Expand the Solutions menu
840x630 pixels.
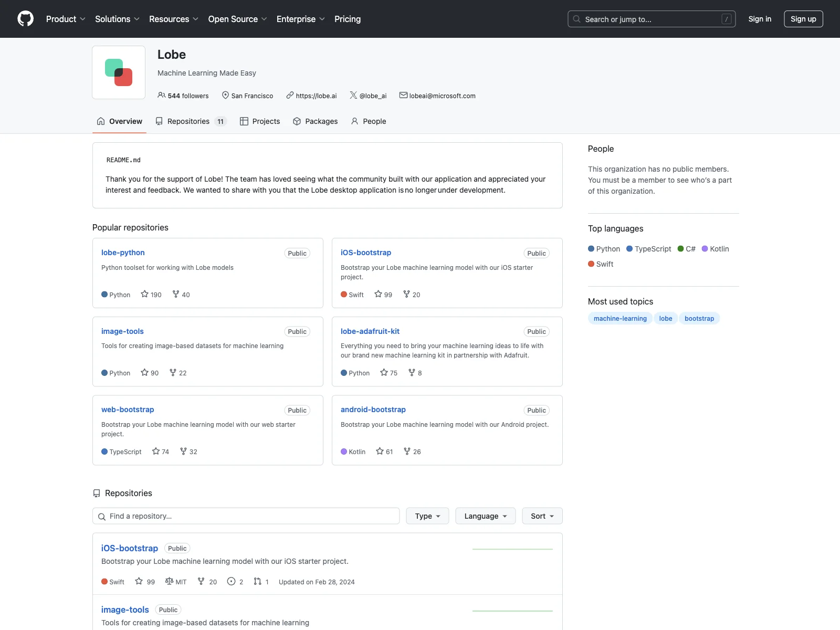[x=117, y=19]
